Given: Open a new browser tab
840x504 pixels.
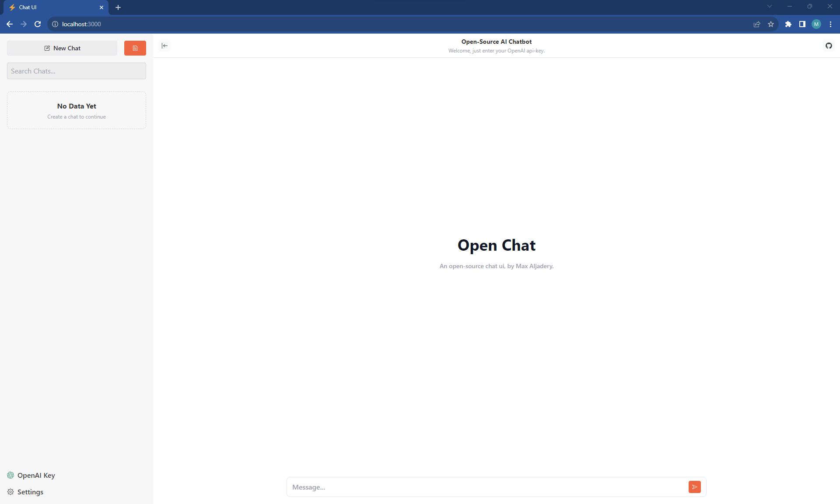Looking at the screenshot, I should (118, 7).
